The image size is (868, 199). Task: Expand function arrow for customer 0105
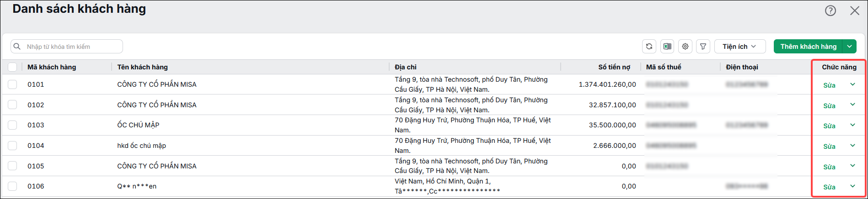tap(852, 166)
